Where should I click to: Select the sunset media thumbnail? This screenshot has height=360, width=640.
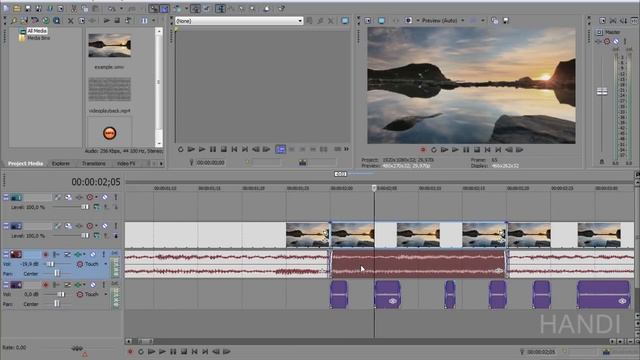point(110,45)
